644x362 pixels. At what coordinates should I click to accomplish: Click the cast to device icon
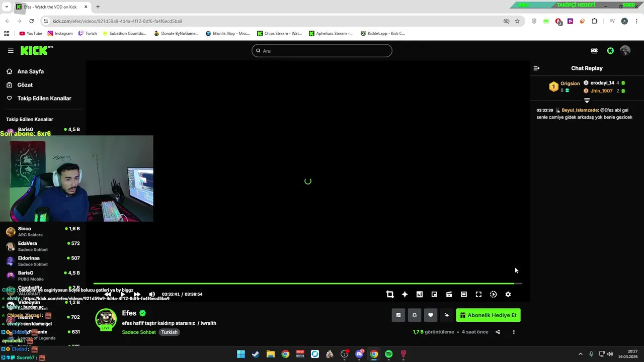coord(449,295)
